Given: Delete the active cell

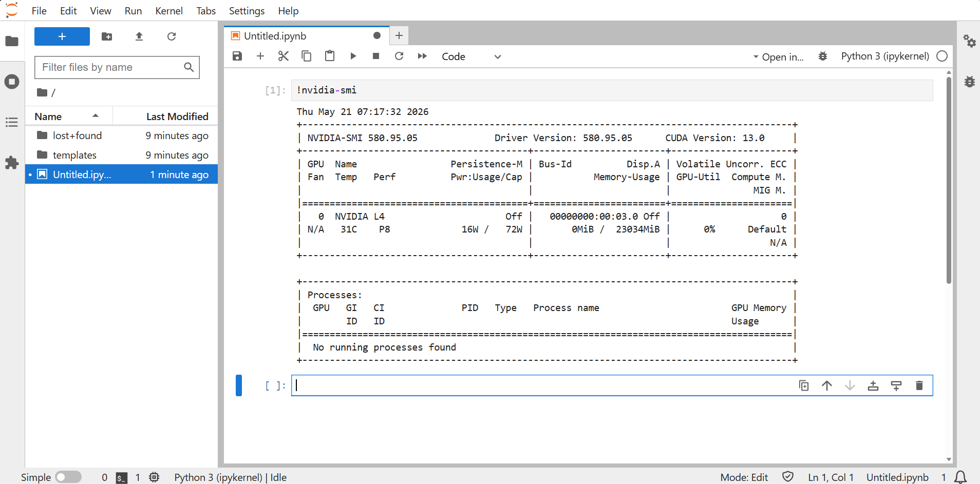Looking at the screenshot, I should [x=919, y=385].
